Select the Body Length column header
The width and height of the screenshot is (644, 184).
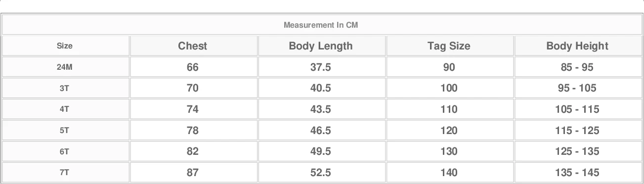tap(321, 46)
